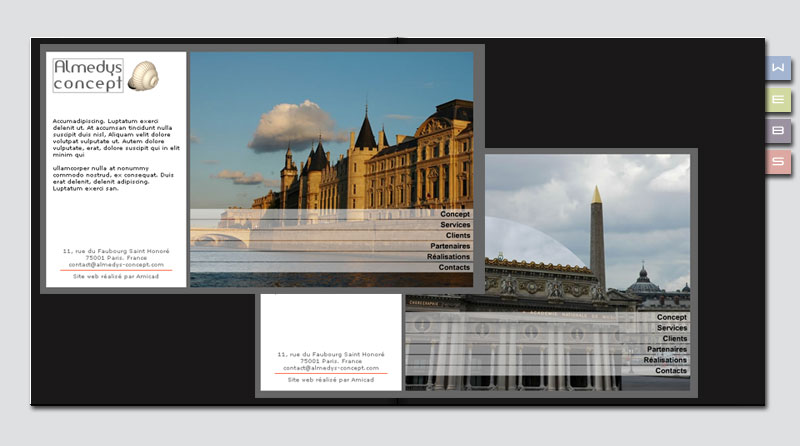Click the blue W tab icon
Screen dimensions: 800x446
(x=778, y=68)
